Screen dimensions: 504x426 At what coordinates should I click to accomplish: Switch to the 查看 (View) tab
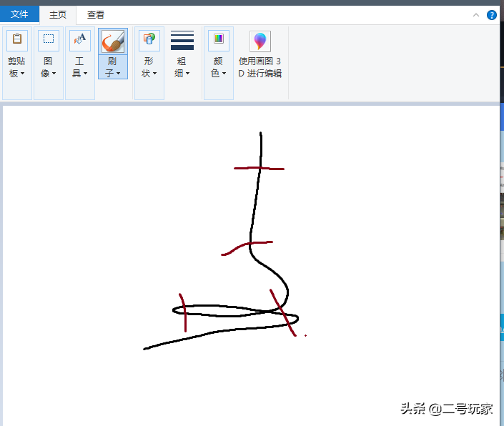[96, 15]
